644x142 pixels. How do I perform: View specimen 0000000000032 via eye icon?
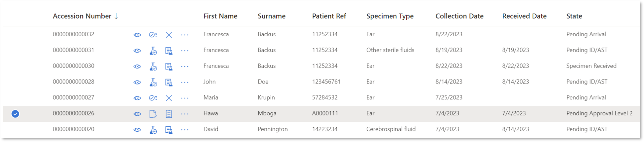pos(137,35)
